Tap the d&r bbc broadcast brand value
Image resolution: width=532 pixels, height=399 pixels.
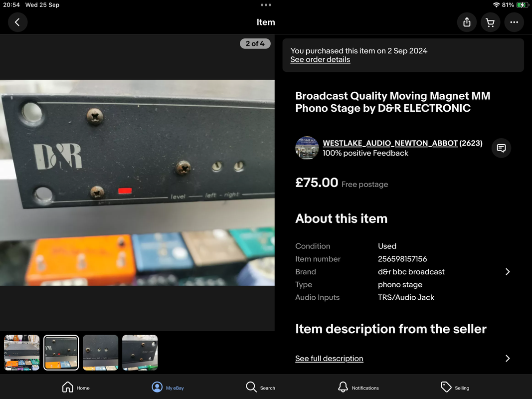click(x=411, y=272)
